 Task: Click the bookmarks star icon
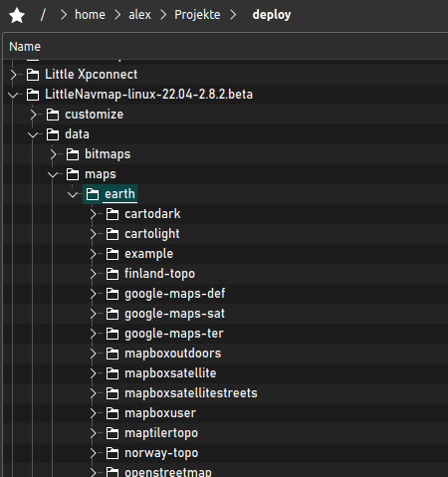tap(17, 15)
